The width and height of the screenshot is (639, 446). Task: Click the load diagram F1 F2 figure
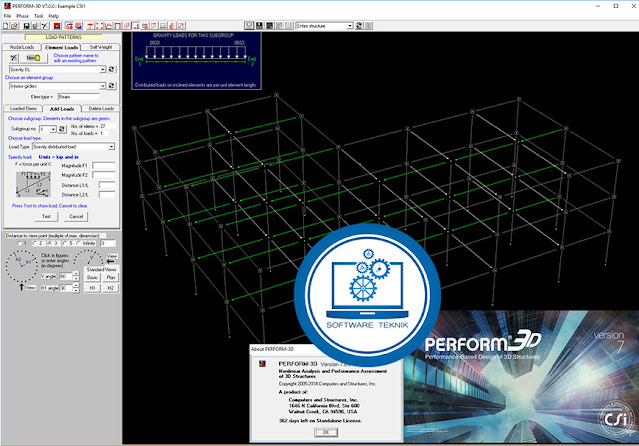click(33, 184)
